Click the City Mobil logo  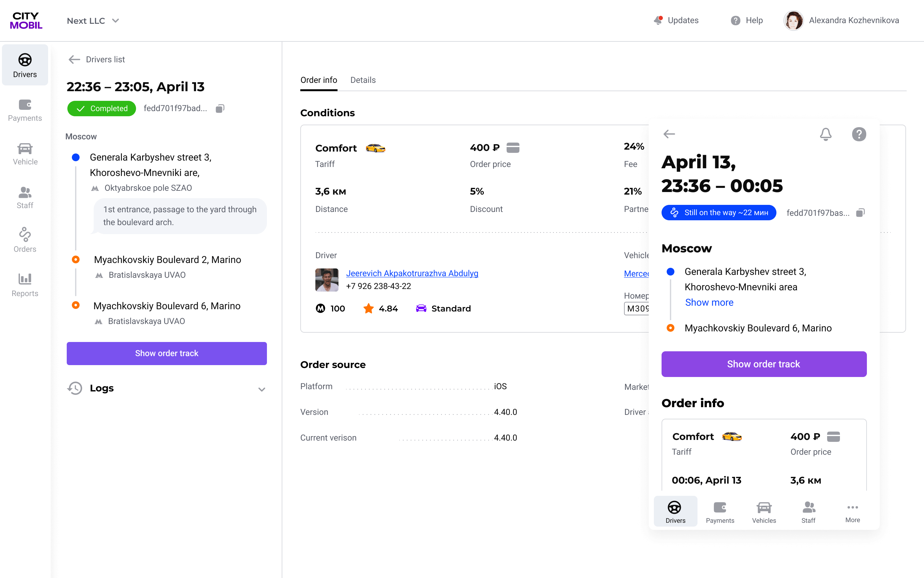click(26, 21)
